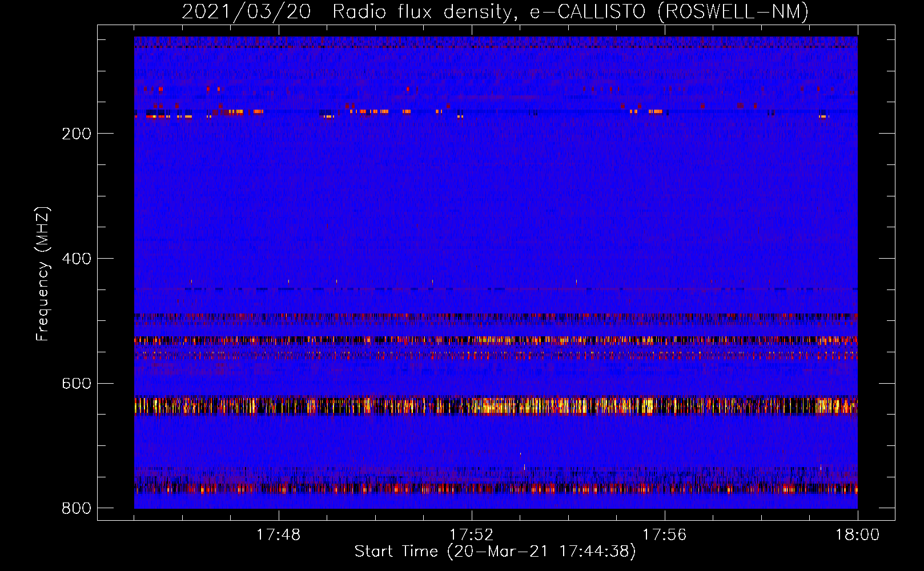Screen dimensions: 924x571
Task: Click the 18:00 time tick label
Action: click(x=857, y=535)
